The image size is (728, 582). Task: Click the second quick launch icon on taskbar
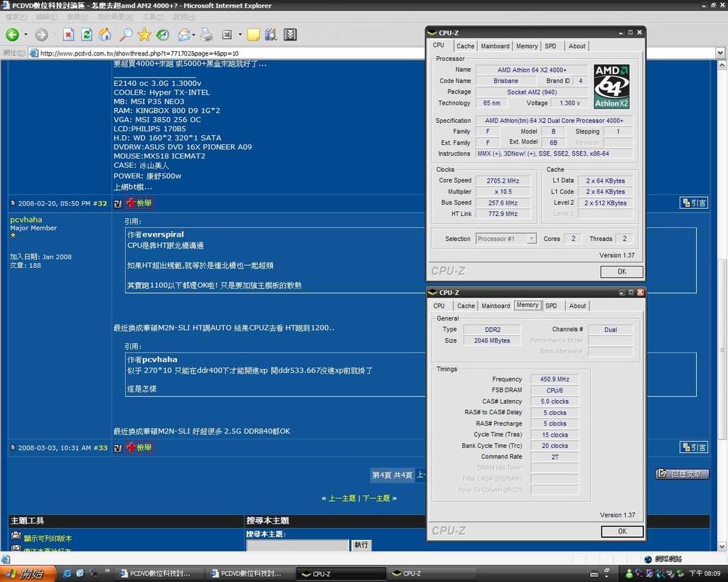pyautogui.click(x=80, y=573)
